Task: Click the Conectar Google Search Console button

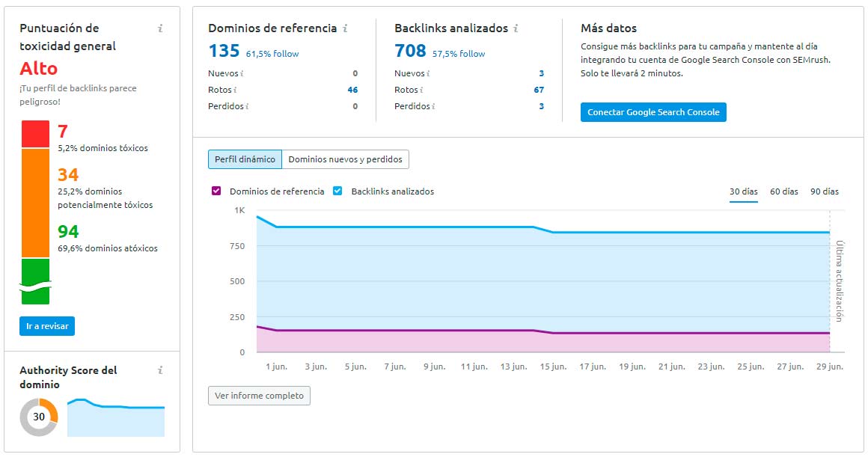Action: click(653, 112)
